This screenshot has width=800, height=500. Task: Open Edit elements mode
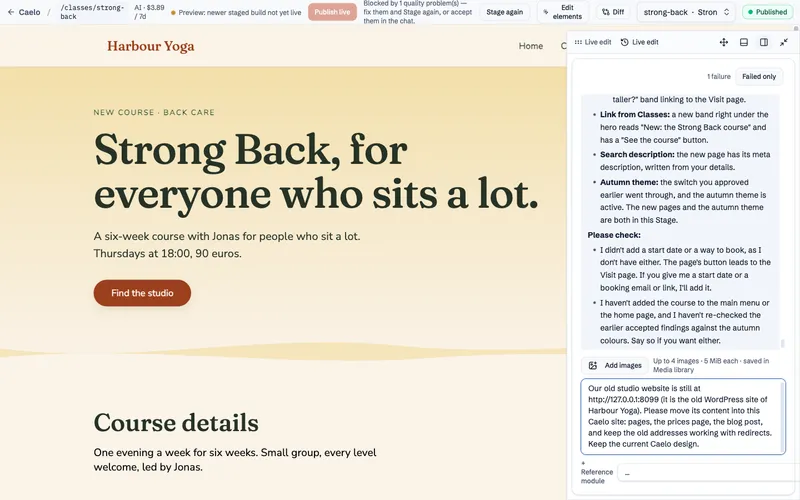click(x=562, y=12)
